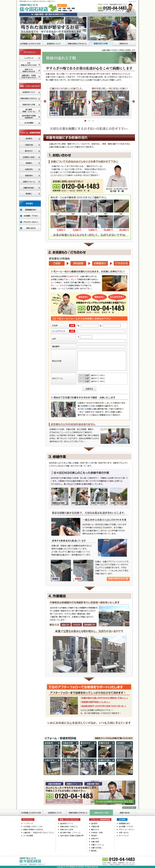Click the 修繕後 lantern photo in slideshow
The image size is (155, 868).
[x=110, y=103]
